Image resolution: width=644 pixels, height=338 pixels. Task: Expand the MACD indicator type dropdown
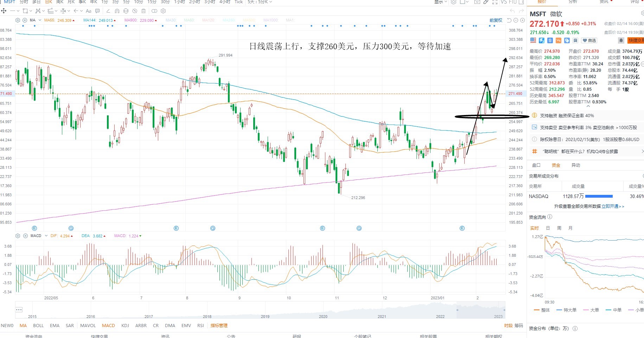46,236
